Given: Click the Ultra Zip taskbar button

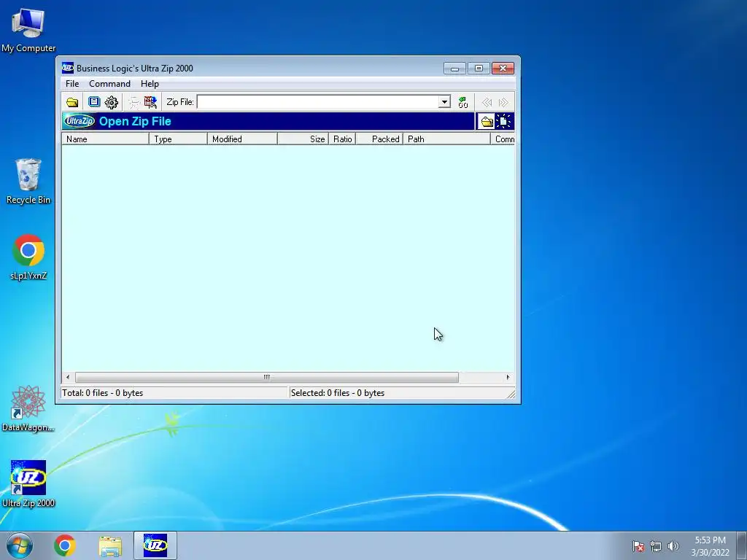Looking at the screenshot, I should tap(155, 545).
